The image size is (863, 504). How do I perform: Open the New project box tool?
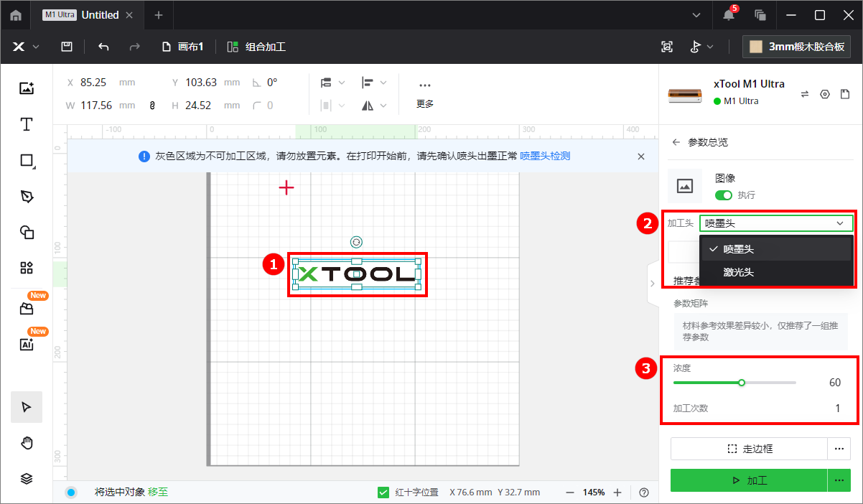pos(27,309)
